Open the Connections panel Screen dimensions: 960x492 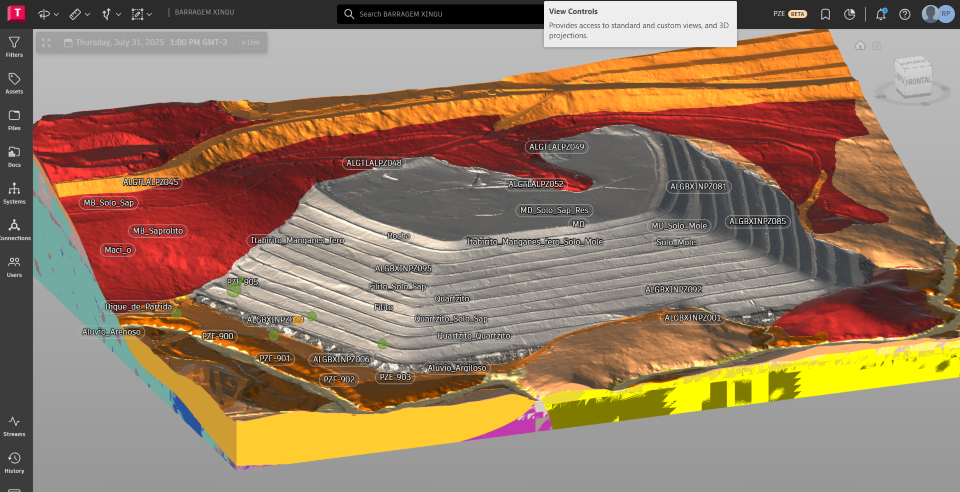point(14,230)
